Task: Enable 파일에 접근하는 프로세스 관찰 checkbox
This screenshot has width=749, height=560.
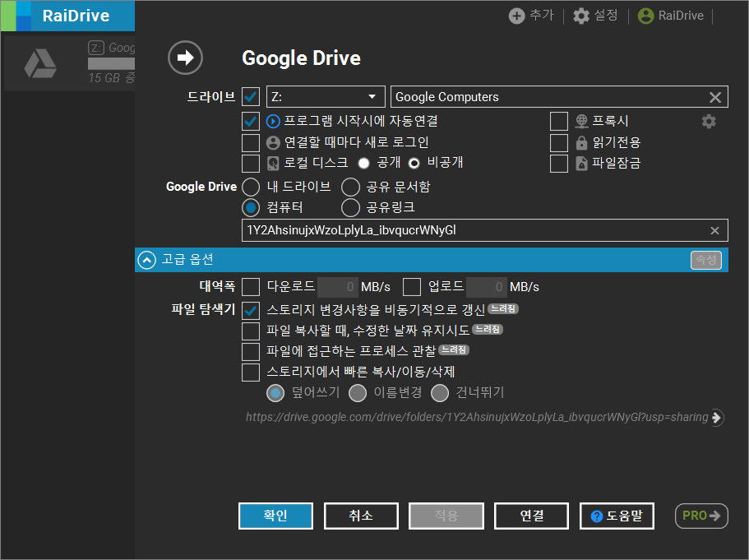Action: 250,352
